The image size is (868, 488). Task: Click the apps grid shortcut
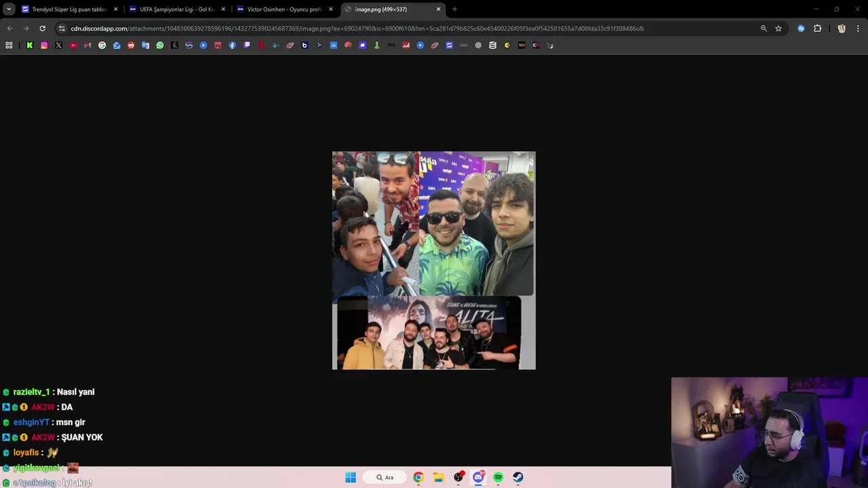pyautogui.click(x=9, y=45)
